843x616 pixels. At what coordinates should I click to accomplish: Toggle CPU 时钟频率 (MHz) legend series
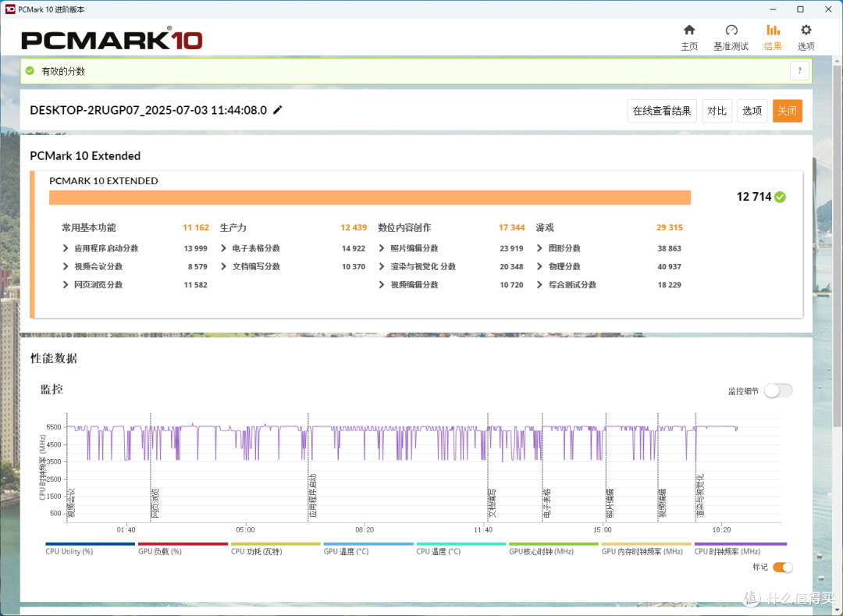740,548
